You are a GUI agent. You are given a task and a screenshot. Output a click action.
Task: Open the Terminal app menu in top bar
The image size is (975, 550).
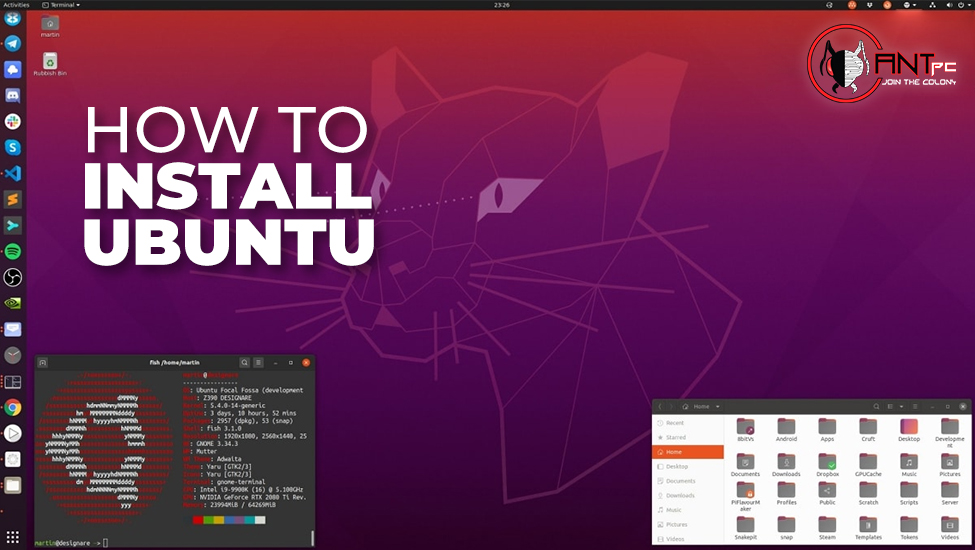coord(61,4)
